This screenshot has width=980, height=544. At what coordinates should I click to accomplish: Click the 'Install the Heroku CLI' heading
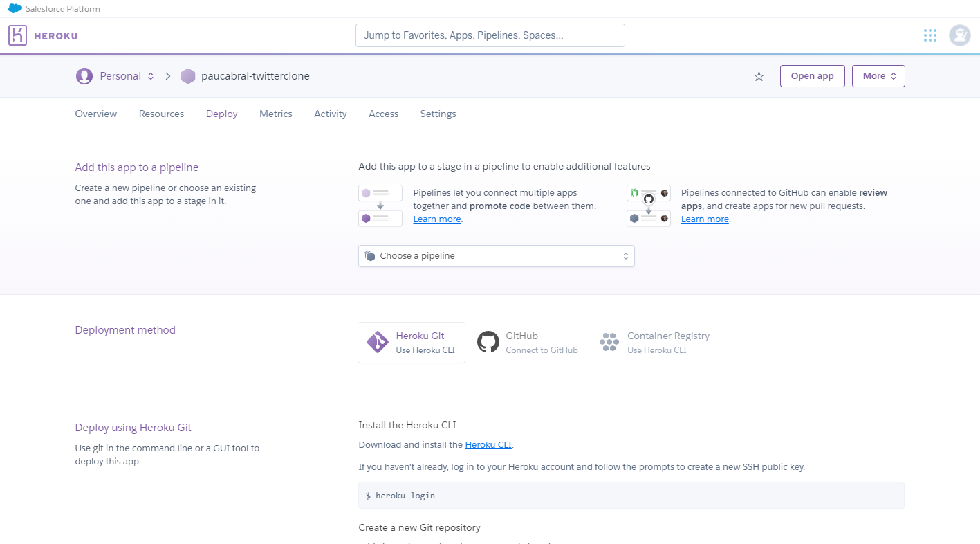coord(407,425)
